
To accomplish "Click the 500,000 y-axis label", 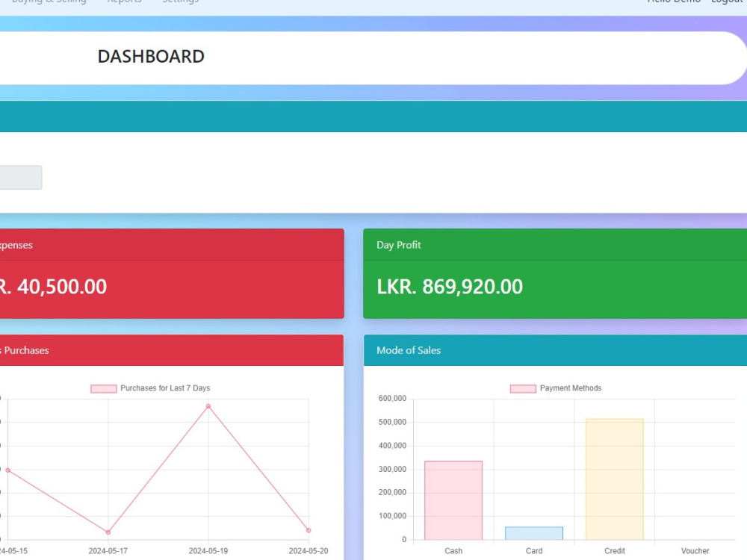I will (x=393, y=422).
